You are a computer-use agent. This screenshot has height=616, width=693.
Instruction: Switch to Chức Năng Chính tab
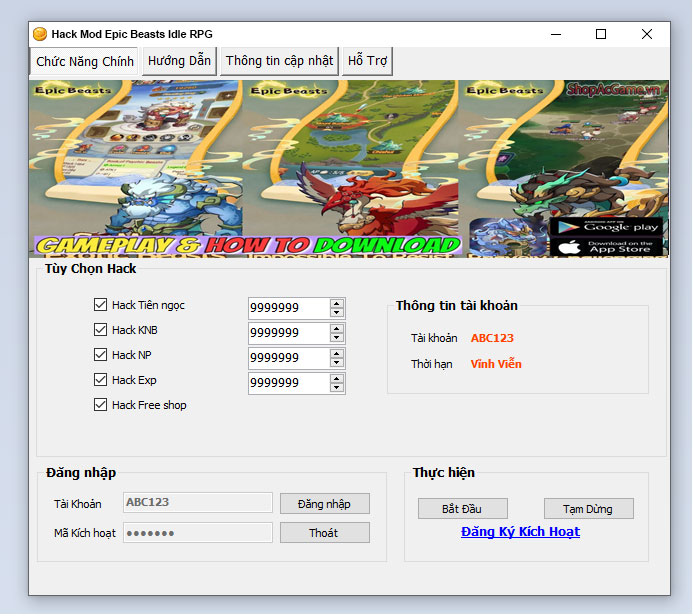(84, 61)
